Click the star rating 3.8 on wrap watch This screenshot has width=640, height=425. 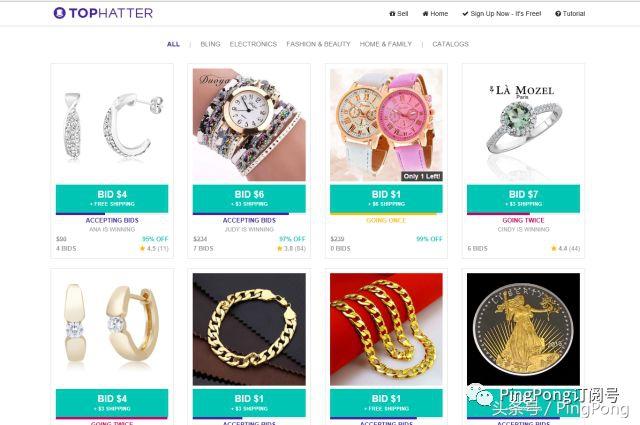point(291,248)
